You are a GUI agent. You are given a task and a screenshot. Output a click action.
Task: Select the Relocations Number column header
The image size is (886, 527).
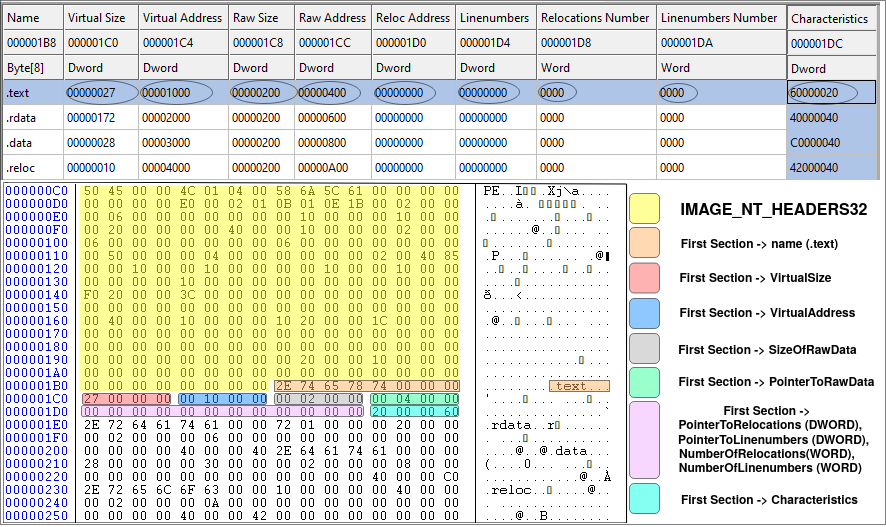click(594, 18)
